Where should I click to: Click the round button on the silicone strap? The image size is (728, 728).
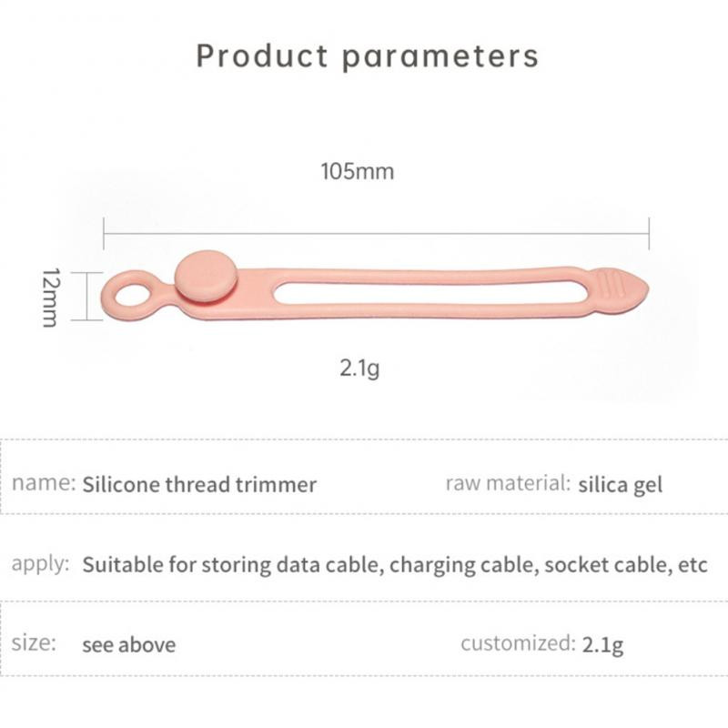click(205, 277)
